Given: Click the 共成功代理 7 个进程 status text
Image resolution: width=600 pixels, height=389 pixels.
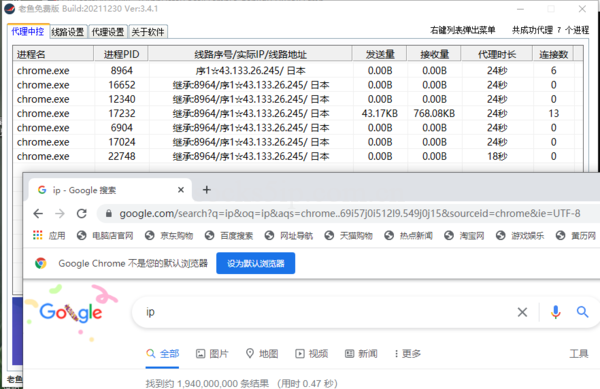Looking at the screenshot, I should 551,30.
